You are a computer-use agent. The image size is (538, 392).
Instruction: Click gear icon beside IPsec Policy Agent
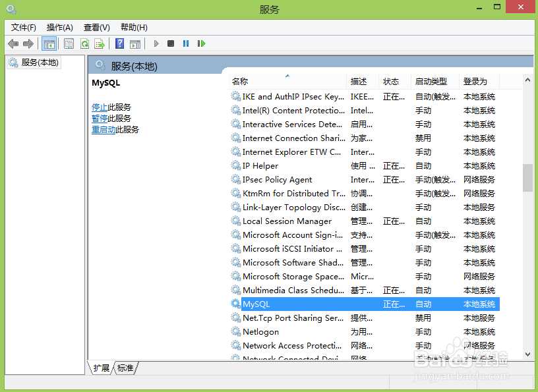[x=236, y=179]
